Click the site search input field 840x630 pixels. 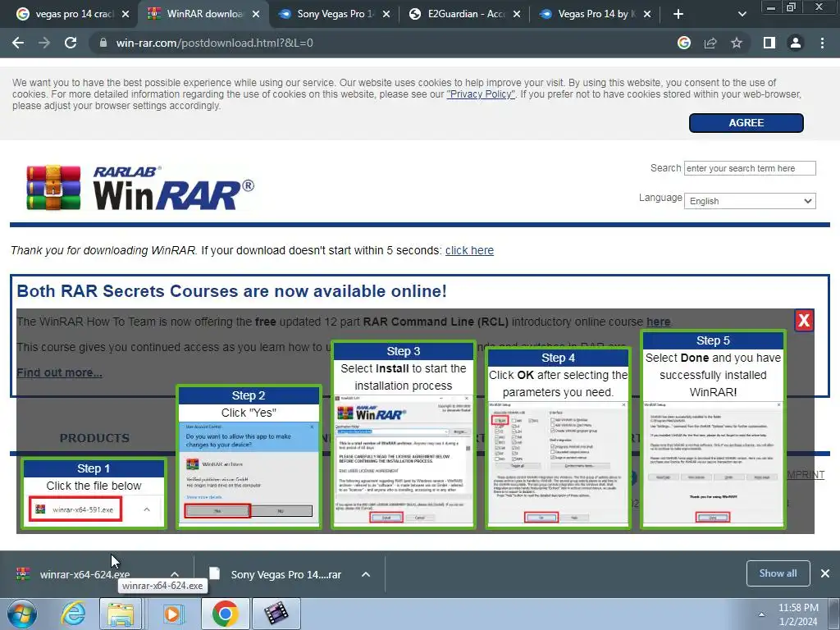tap(750, 168)
